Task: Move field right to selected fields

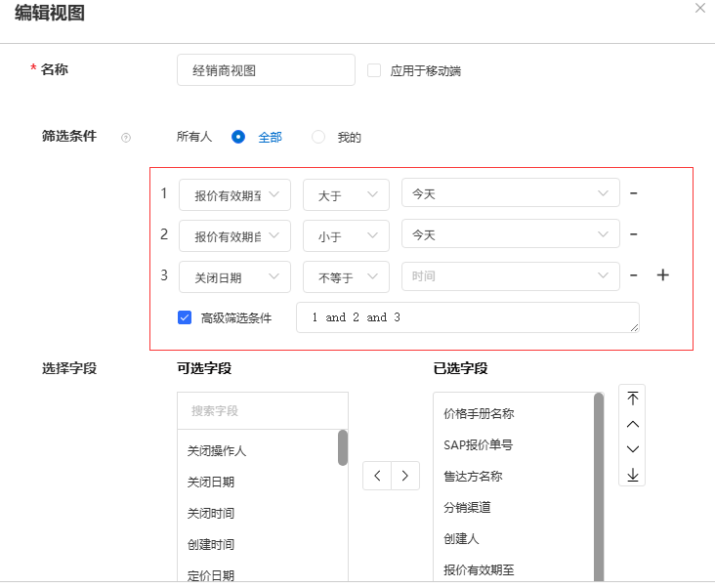Action: coord(405,476)
